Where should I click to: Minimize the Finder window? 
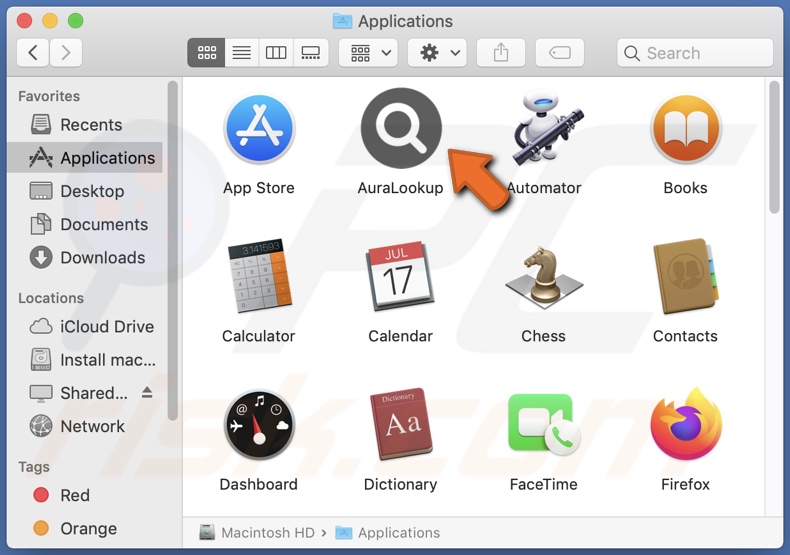point(50,21)
